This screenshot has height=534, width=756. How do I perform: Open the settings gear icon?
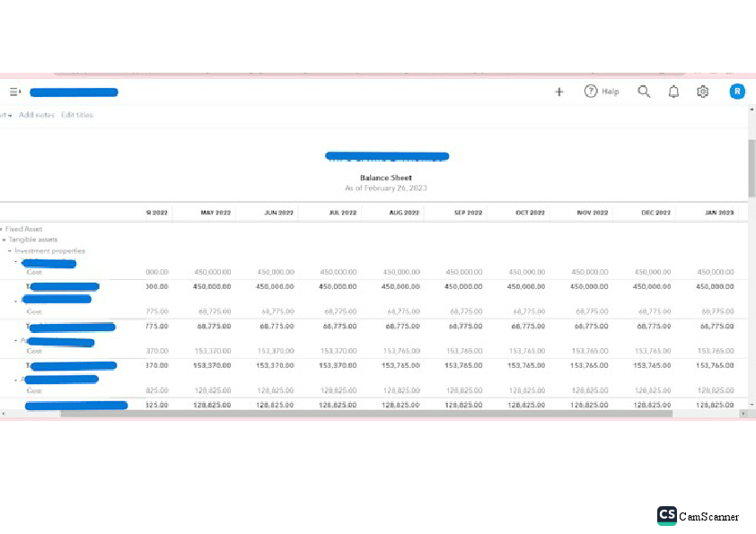click(x=702, y=92)
